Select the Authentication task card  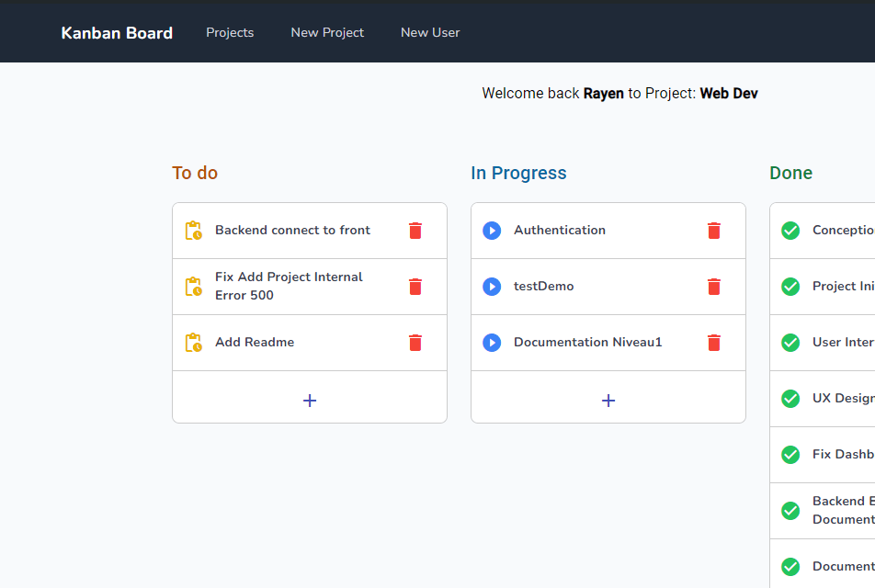click(561, 230)
